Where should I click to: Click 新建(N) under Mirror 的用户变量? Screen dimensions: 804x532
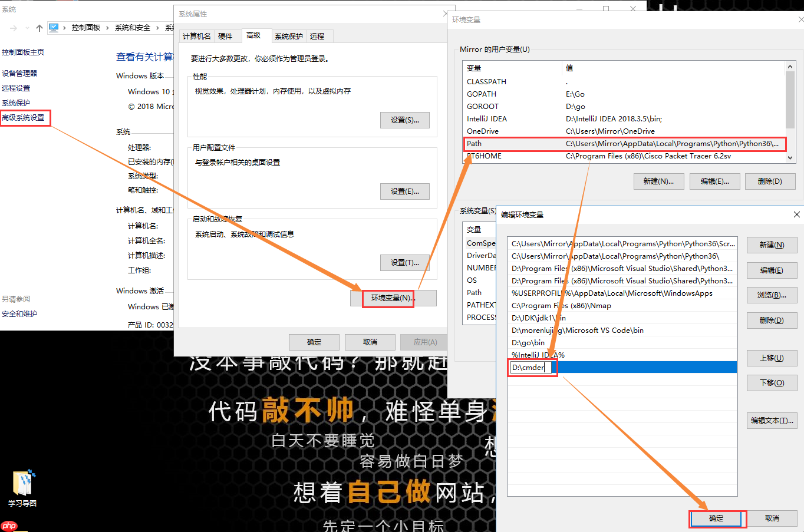tap(658, 181)
